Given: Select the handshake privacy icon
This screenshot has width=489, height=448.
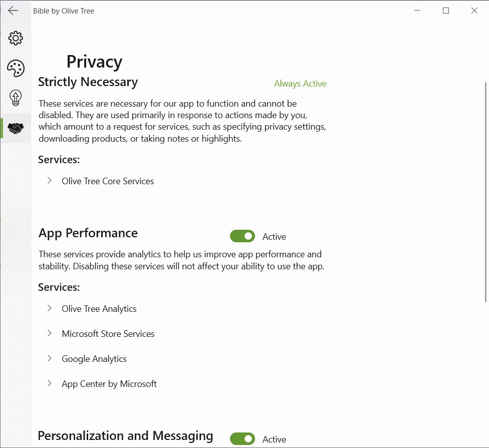Looking at the screenshot, I should coord(16,129).
